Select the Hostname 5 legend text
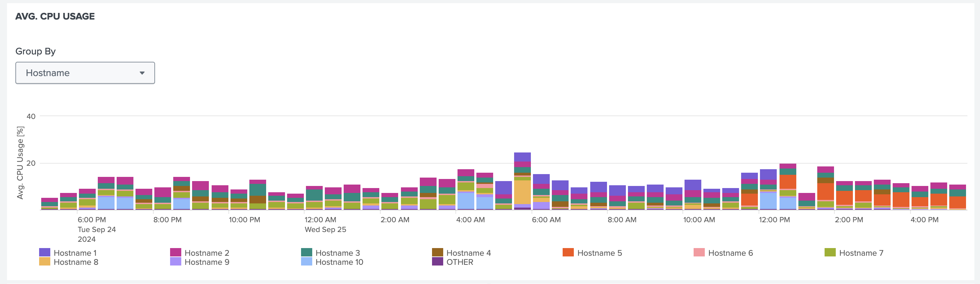Image resolution: width=980 pixels, height=284 pixels. (599, 253)
